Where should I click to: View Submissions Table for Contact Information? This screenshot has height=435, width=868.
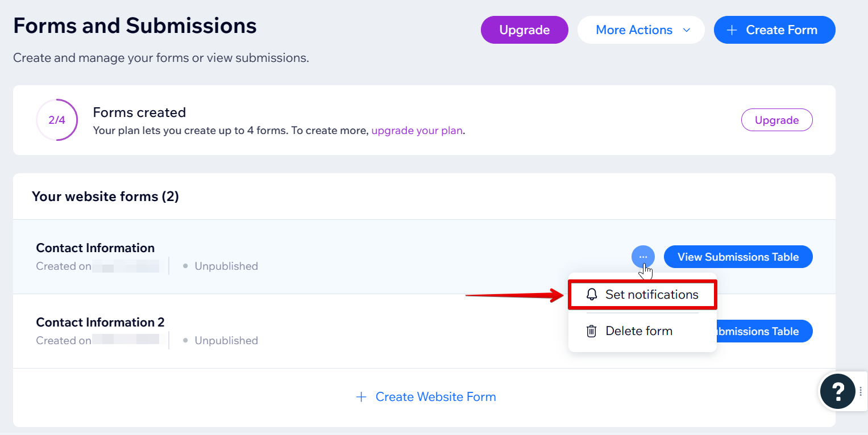[x=738, y=257]
